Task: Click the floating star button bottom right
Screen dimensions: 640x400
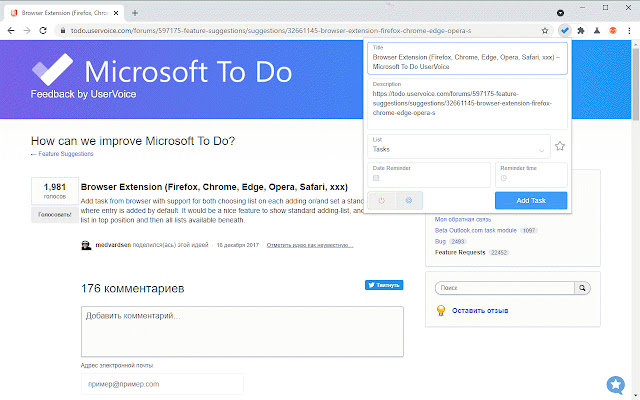Action: [x=617, y=383]
